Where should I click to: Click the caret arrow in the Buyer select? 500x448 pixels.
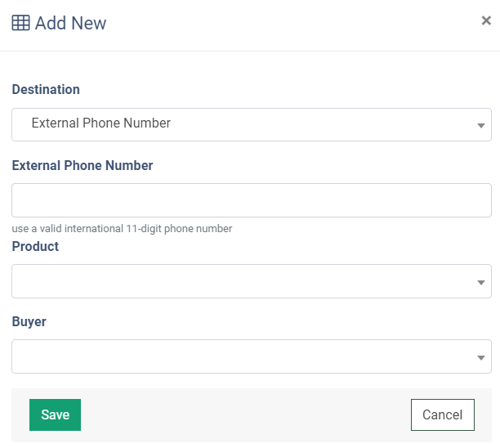[x=481, y=358]
